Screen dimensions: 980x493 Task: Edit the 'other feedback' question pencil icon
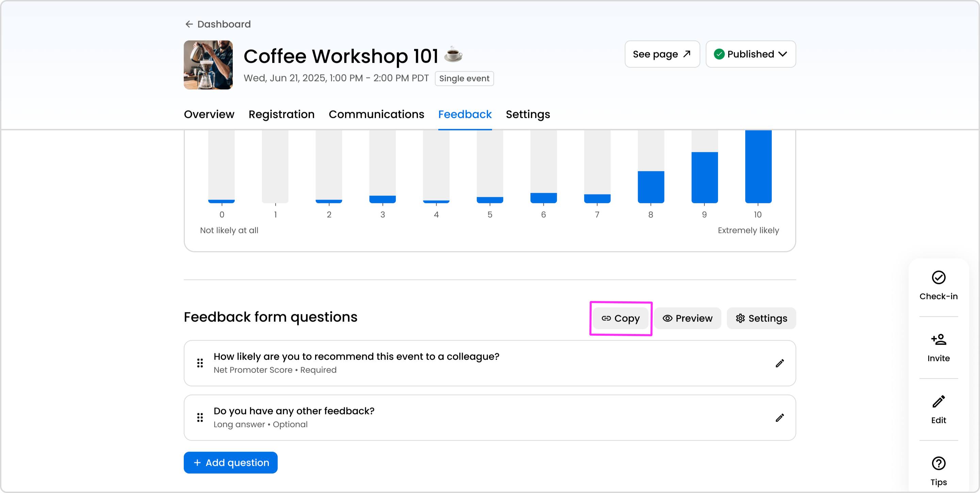pos(780,418)
